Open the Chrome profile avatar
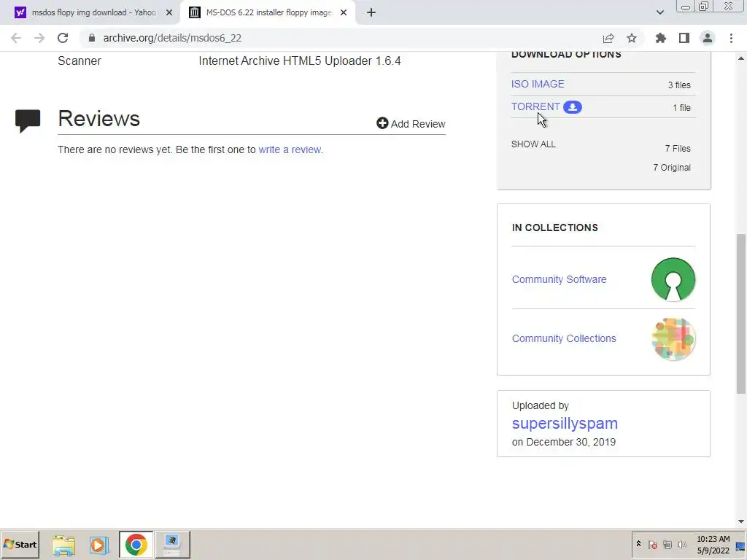The height and width of the screenshot is (560, 747). pyautogui.click(x=708, y=38)
